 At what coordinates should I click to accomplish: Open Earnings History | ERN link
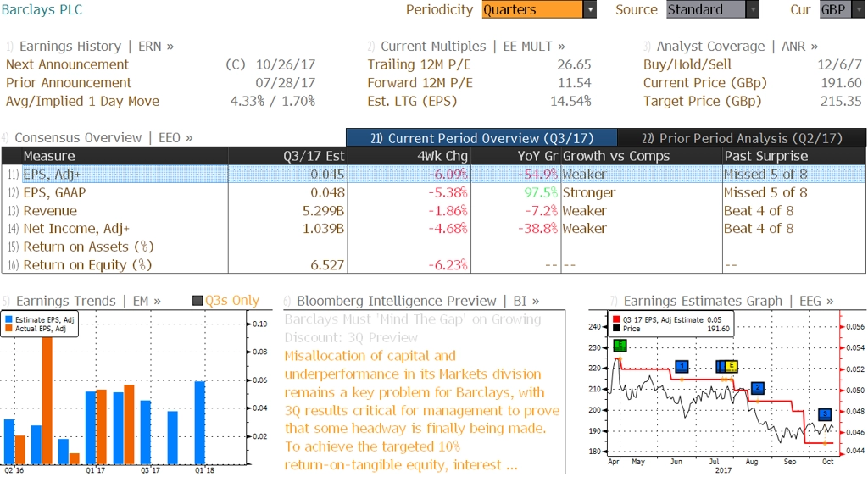(97, 46)
